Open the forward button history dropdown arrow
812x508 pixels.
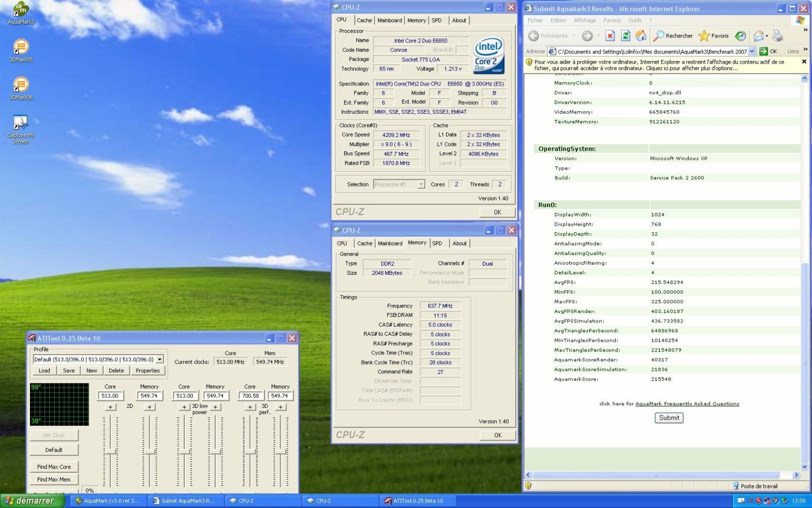coord(598,36)
